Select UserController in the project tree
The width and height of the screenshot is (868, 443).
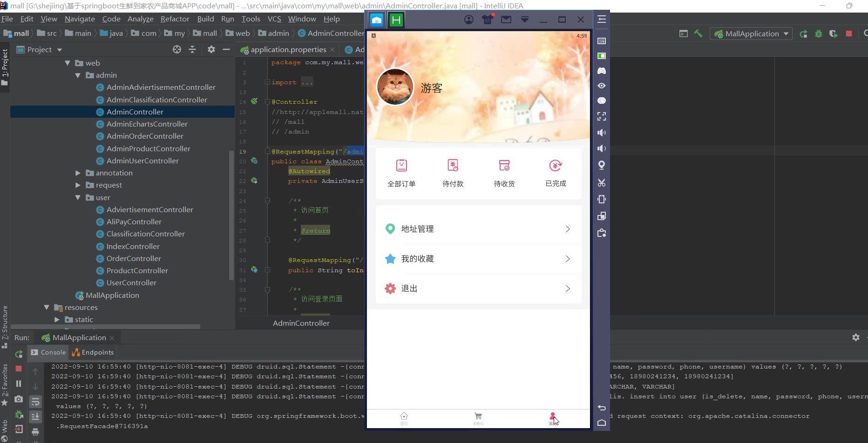point(131,283)
